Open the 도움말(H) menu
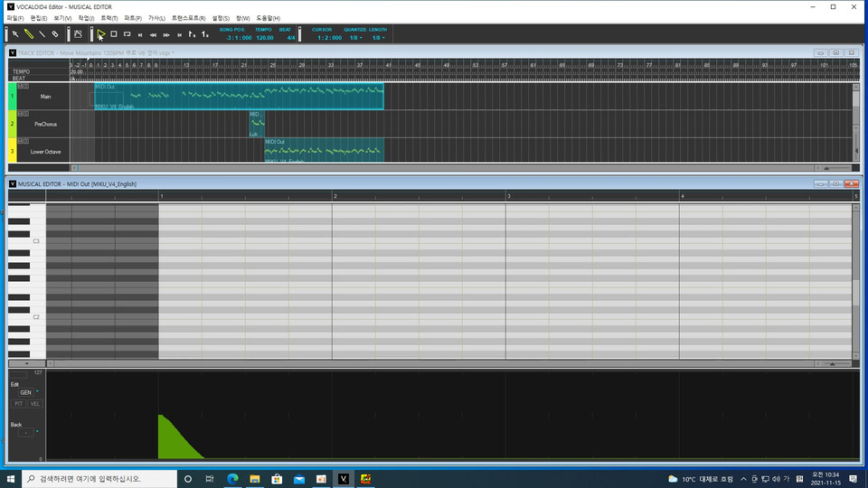This screenshot has height=488, width=868. (268, 18)
